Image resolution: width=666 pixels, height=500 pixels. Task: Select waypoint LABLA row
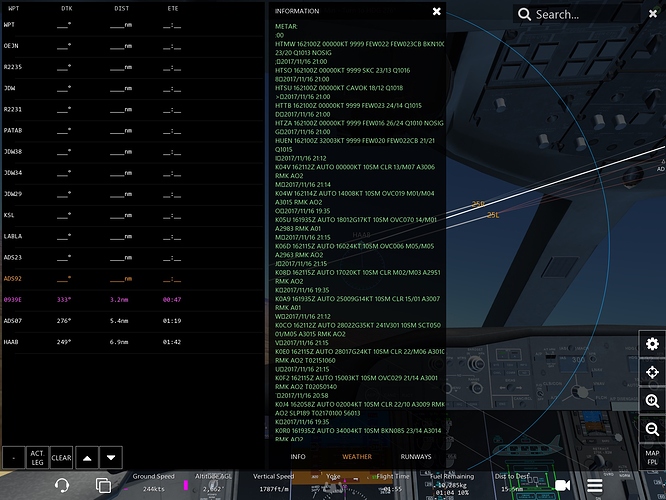pyautogui.click(x=133, y=236)
